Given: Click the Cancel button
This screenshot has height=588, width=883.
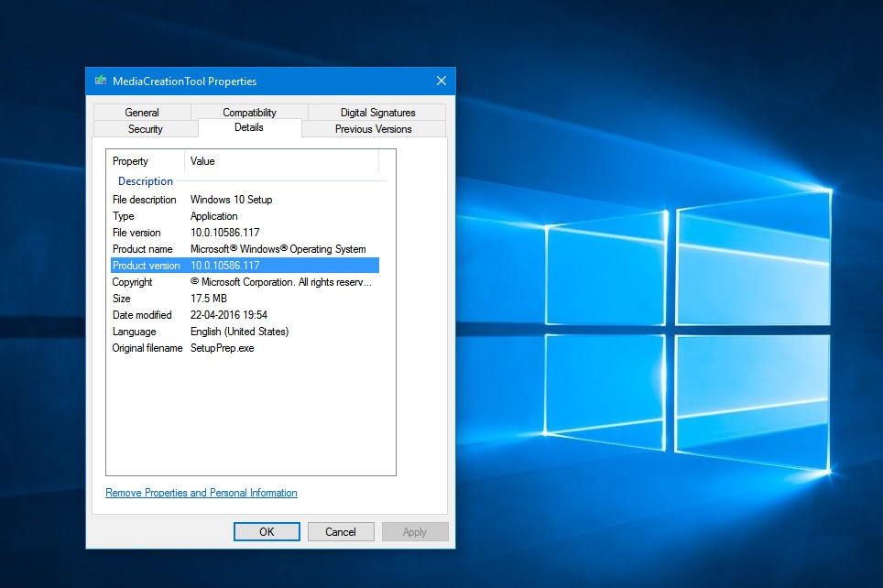Looking at the screenshot, I should (341, 531).
